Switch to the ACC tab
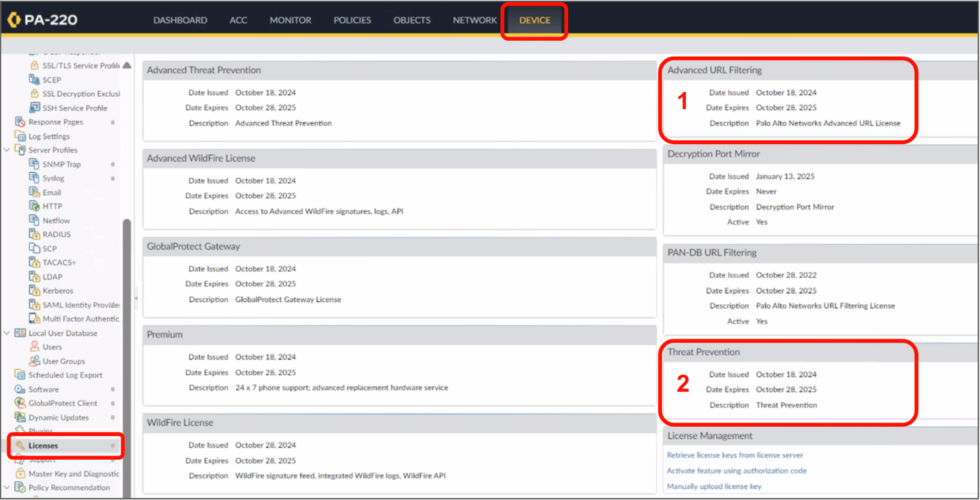 238,20
